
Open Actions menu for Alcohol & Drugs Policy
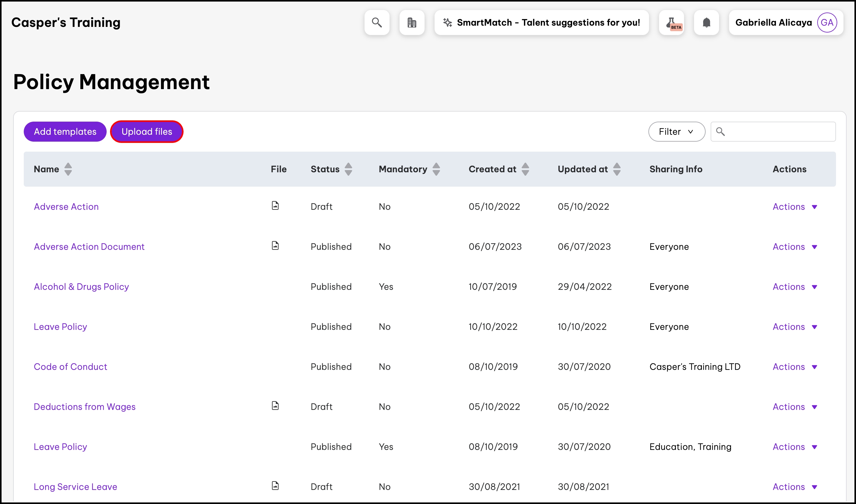tap(794, 287)
